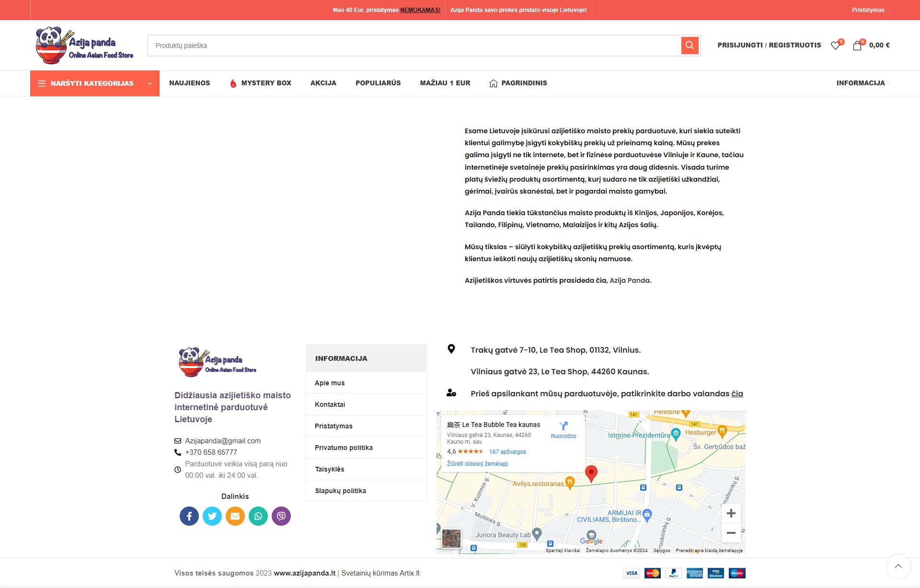The image size is (920, 588).
Task: Share by email via orange icon
Action: click(235, 516)
